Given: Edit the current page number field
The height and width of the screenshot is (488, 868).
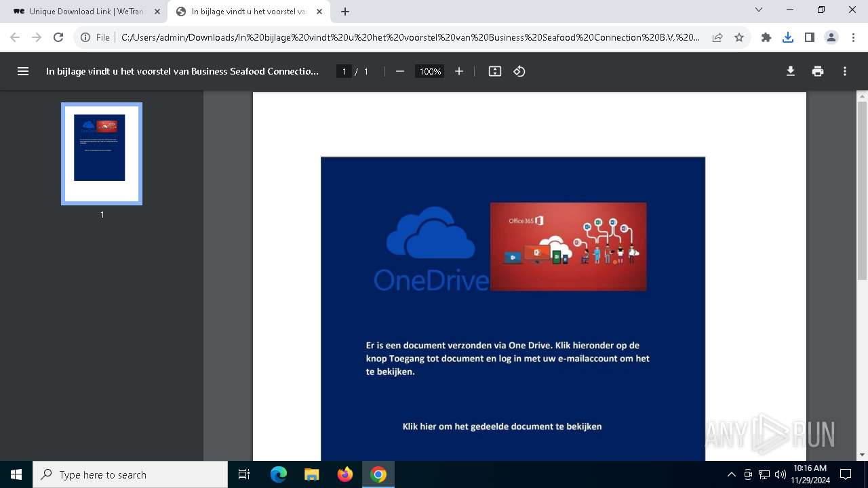Looking at the screenshot, I should (344, 71).
